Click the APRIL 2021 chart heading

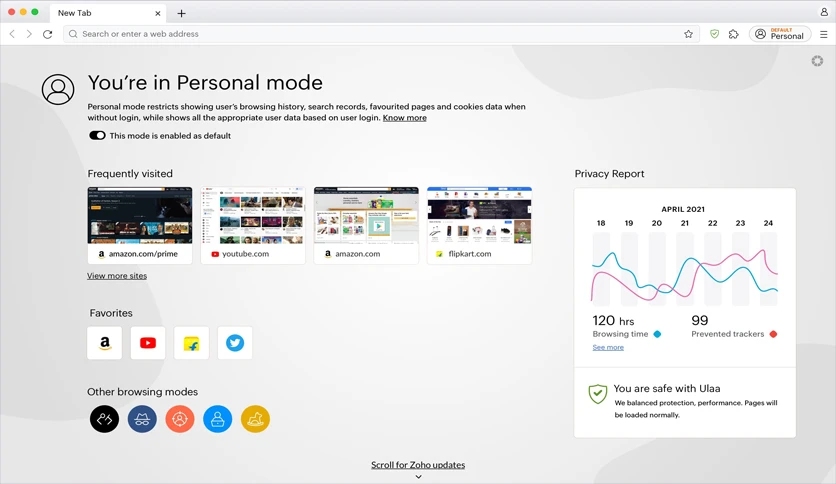click(683, 209)
